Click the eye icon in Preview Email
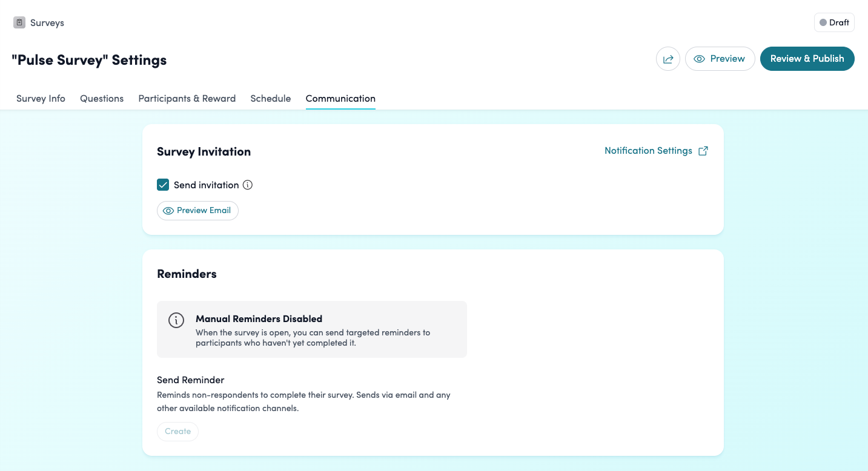Viewport: 868px width, 471px height. 168,211
